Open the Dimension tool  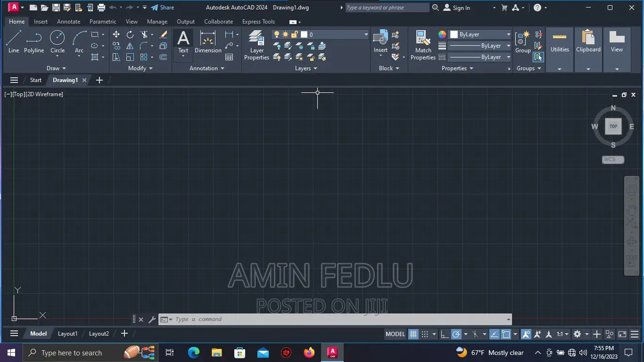pyautogui.click(x=207, y=41)
